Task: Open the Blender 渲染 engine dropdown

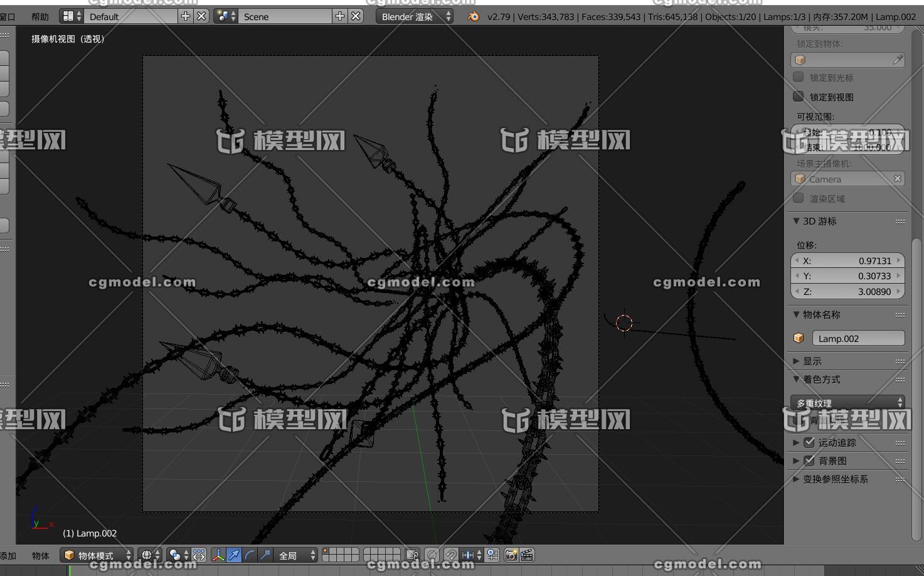Action: (415, 16)
